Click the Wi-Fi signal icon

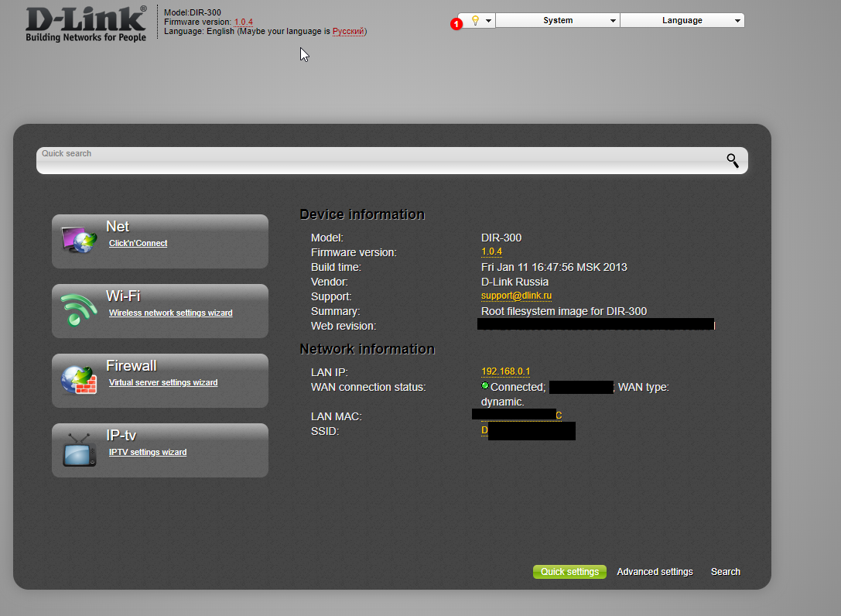click(79, 310)
